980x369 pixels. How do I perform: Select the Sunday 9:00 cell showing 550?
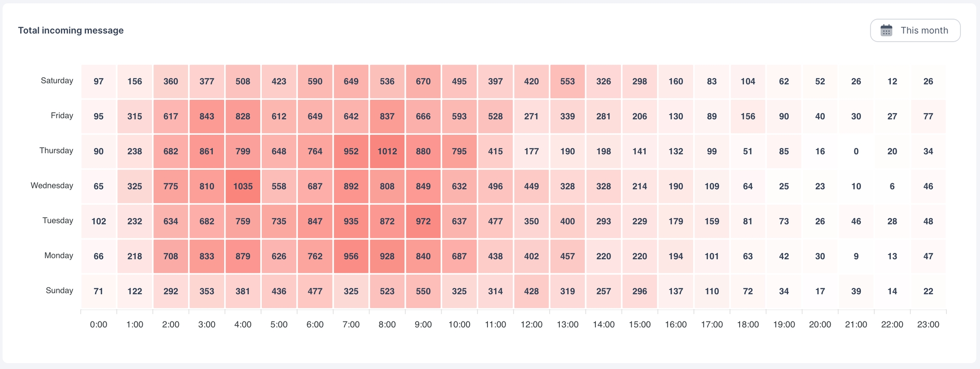pos(423,291)
